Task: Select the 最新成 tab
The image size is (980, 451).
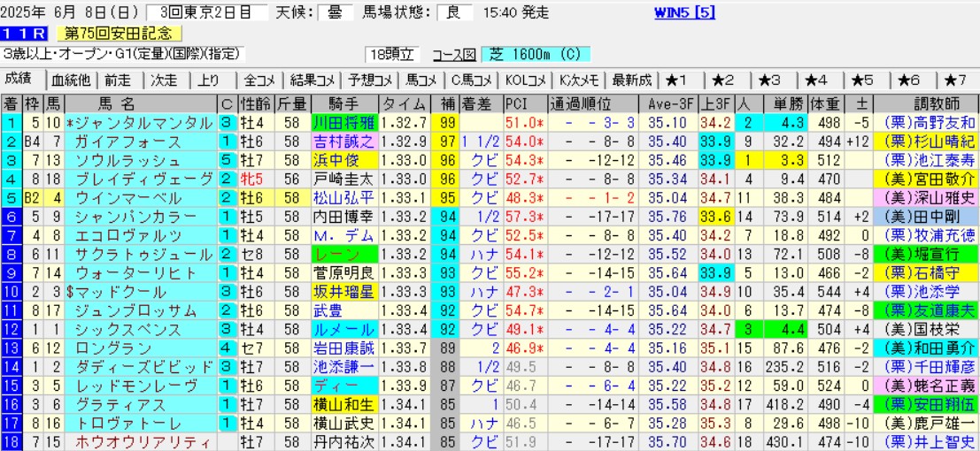Action: pos(631,80)
